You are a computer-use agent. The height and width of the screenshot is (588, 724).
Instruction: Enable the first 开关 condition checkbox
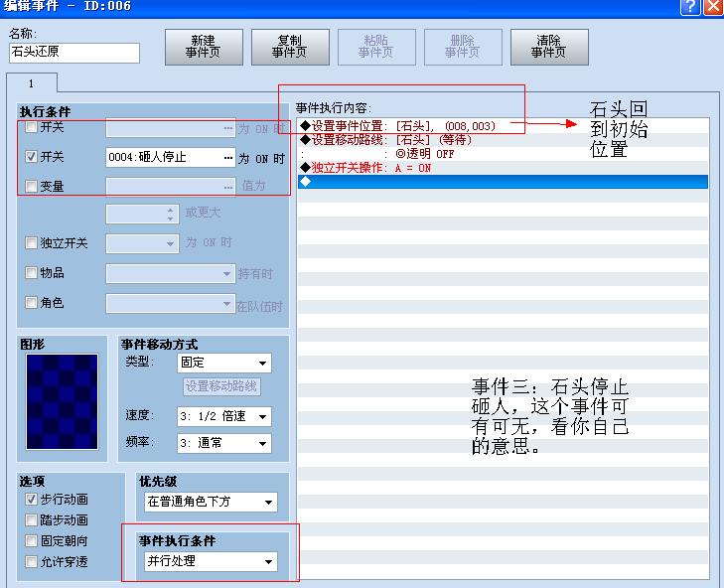pyautogui.click(x=31, y=126)
